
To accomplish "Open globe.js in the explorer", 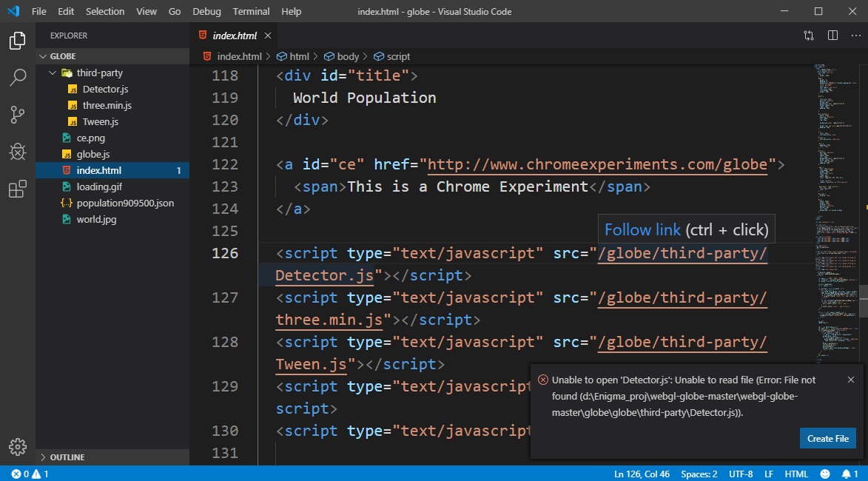I will [x=93, y=154].
